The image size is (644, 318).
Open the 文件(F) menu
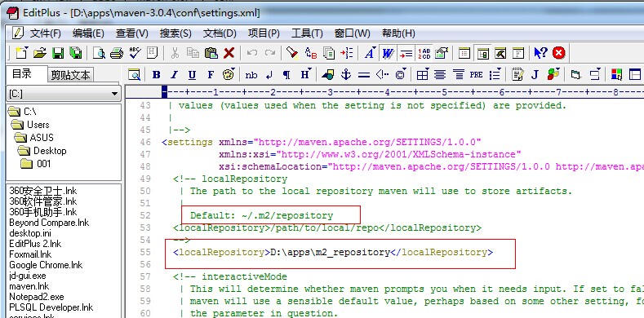click(x=45, y=33)
